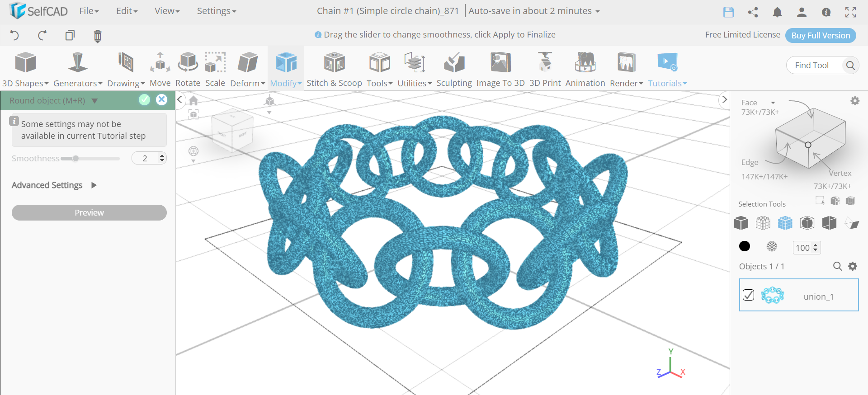Open the Tutorials tool
Image resolution: width=868 pixels, height=395 pixels.
667,70
